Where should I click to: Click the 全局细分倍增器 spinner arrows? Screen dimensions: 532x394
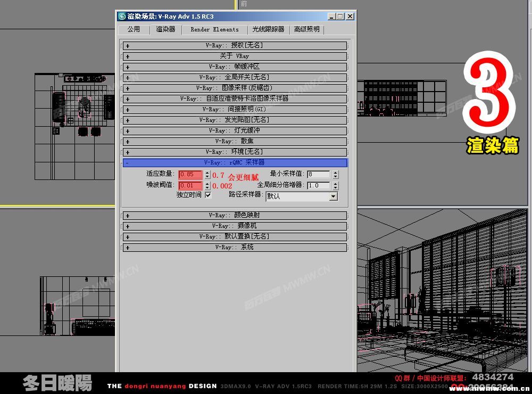(x=336, y=185)
